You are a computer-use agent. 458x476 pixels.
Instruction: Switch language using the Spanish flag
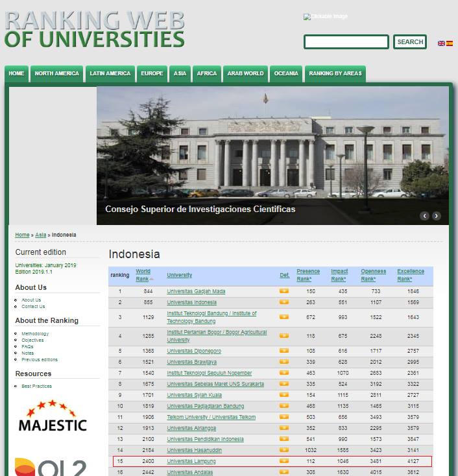click(450, 43)
